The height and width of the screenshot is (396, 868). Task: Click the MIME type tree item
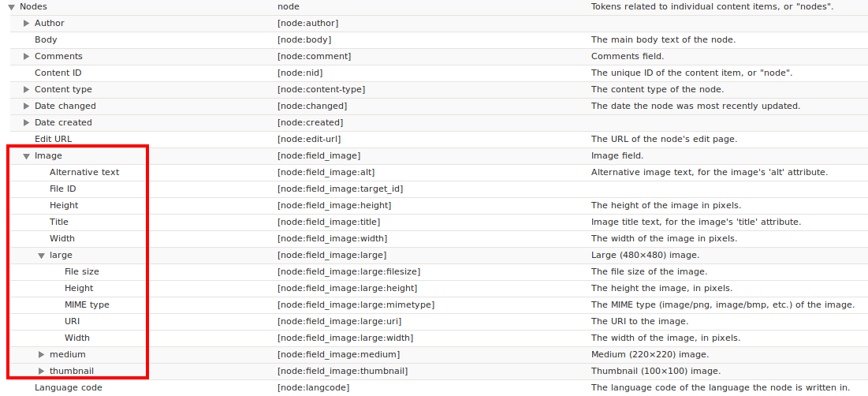[x=87, y=304]
